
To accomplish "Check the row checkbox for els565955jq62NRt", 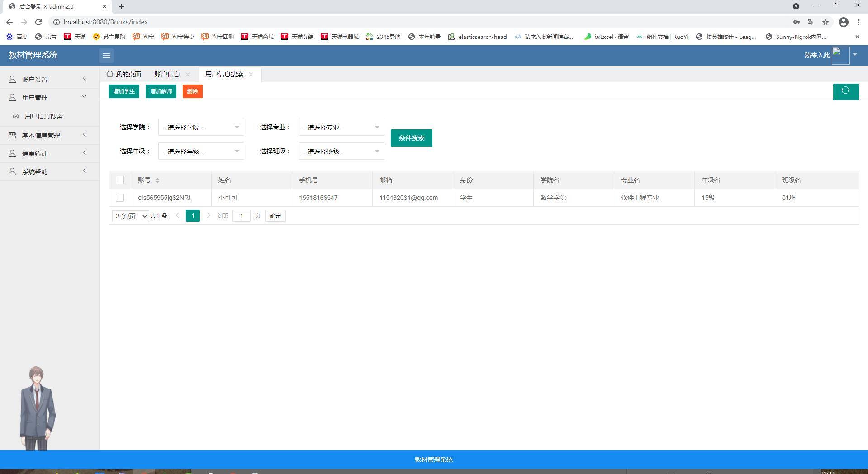I will [x=120, y=198].
